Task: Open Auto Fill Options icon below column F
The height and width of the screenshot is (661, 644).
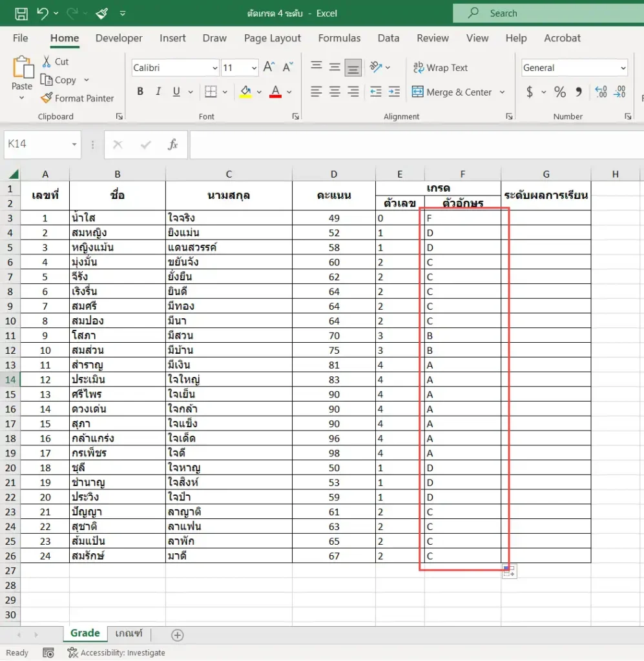Action: click(510, 572)
